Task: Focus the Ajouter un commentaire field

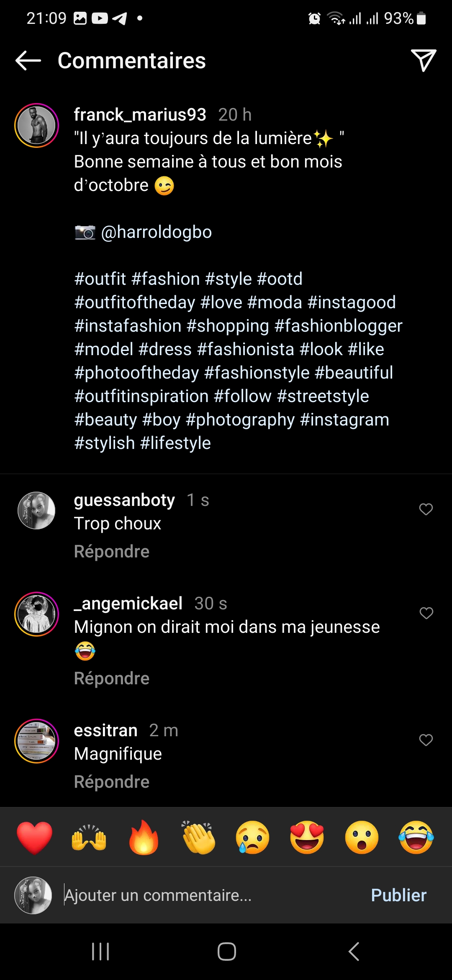Action: [x=209, y=895]
